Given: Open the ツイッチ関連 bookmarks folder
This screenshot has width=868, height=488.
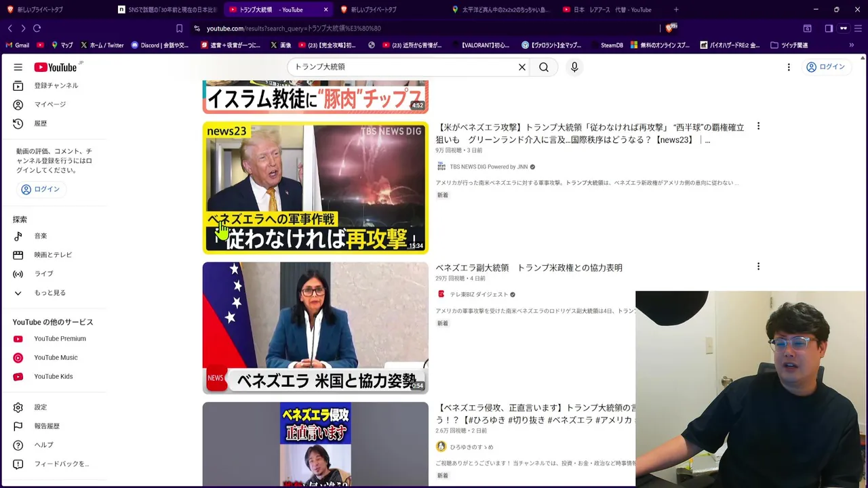Looking at the screenshot, I should (789, 45).
